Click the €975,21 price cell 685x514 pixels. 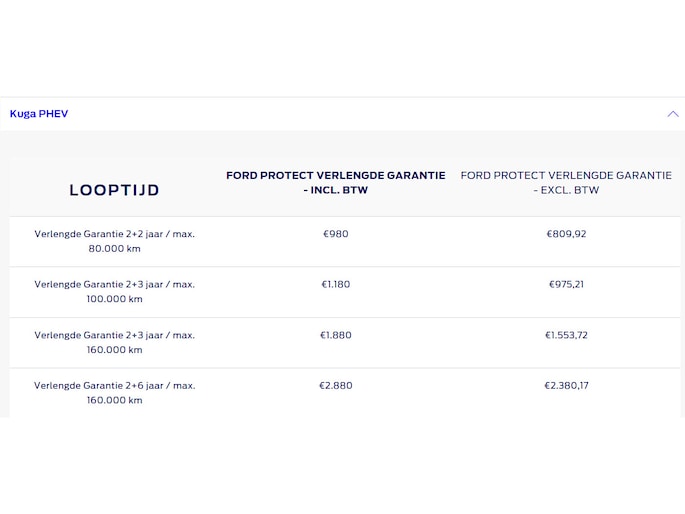pyautogui.click(x=566, y=284)
